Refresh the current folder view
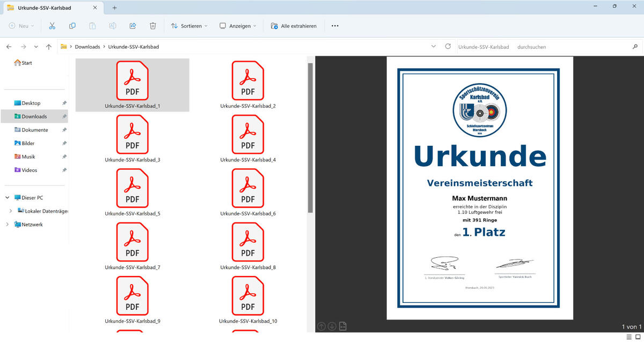Screen dimensions: 644x342 [x=448, y=47]
